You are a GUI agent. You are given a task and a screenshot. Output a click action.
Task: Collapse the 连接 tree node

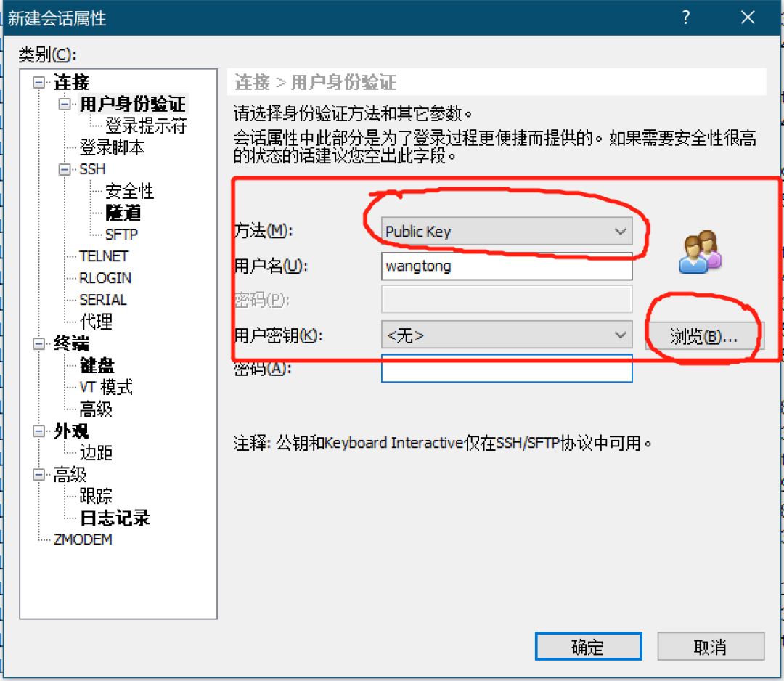tap(38, 82)
